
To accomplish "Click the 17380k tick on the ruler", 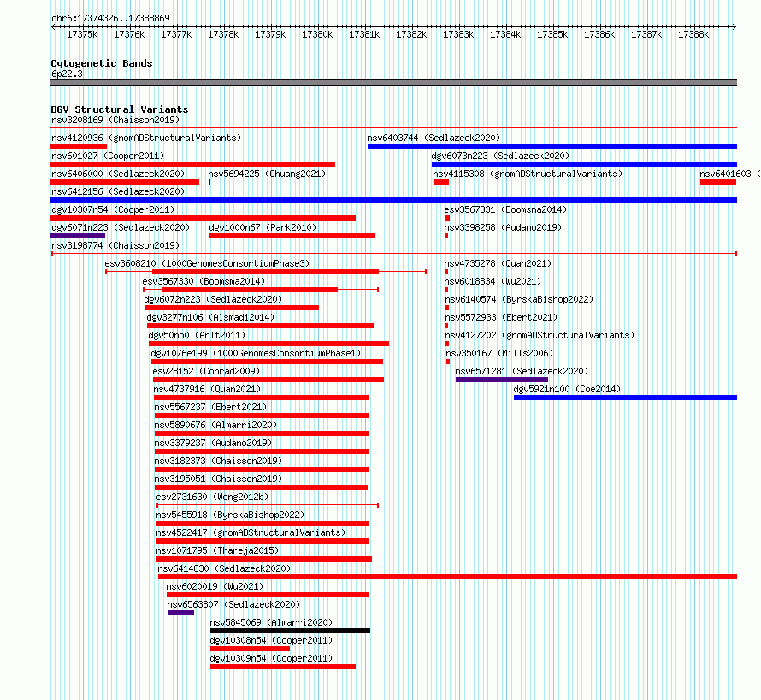I will 317,34.
